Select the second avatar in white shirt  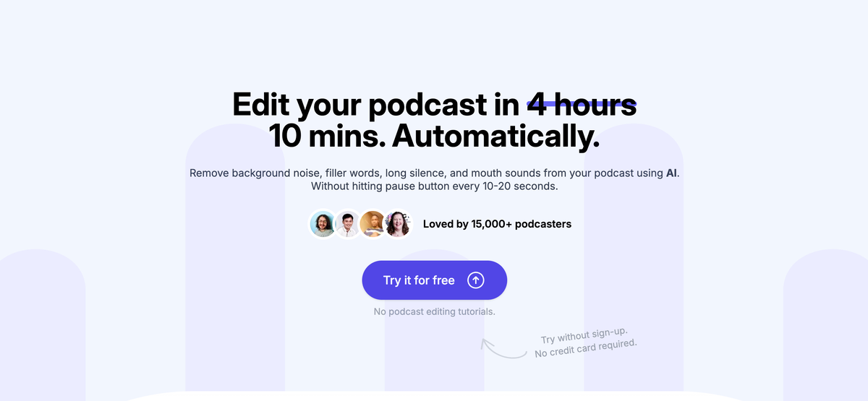click(x=347, y=224)
